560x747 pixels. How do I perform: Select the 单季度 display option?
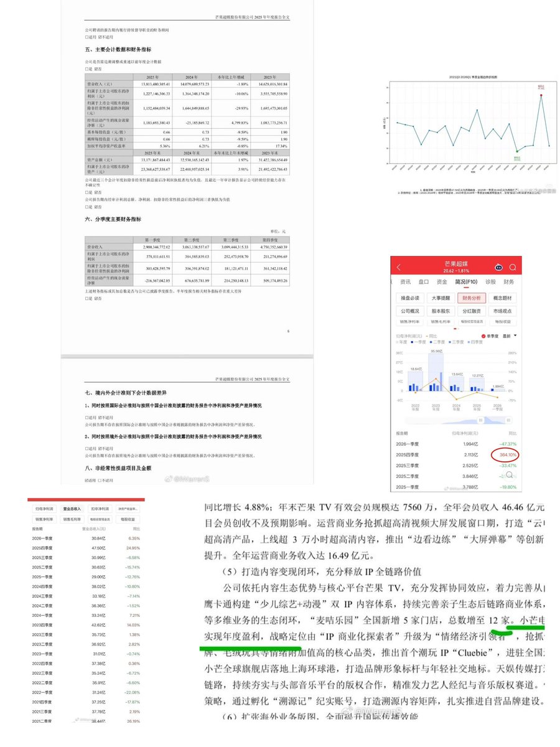click(x=492, y=336)
